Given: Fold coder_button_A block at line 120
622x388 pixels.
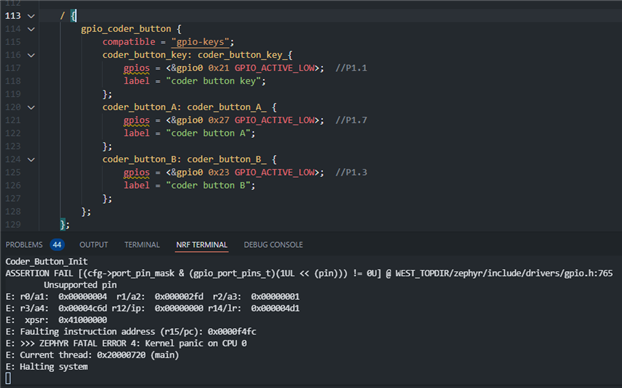Looking at the screenshot, I should (31, 108).
